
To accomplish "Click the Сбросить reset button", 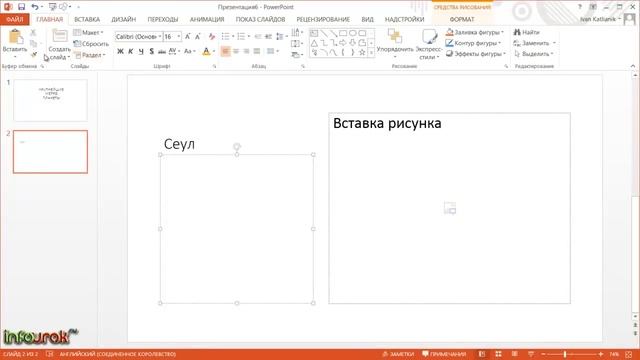I will (x=91, y=44).
